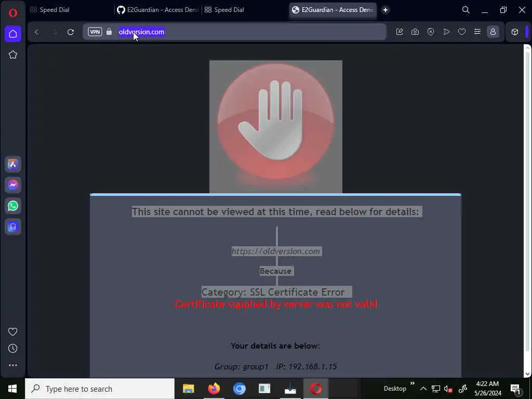The width and height of the screenshot is (532, 399).
Task: Open the Windows Start menu
Action: 12,389
